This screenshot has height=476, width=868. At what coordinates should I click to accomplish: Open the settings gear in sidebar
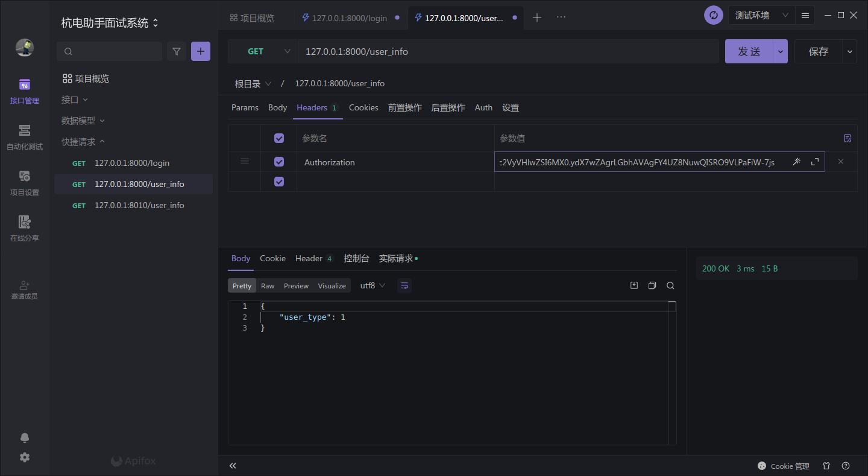point(25,457)
